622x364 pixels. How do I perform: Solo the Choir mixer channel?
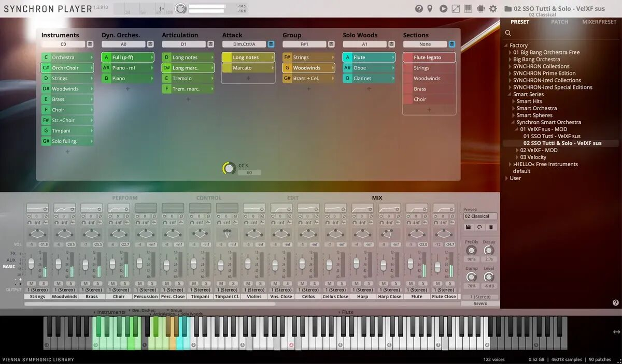124,283
